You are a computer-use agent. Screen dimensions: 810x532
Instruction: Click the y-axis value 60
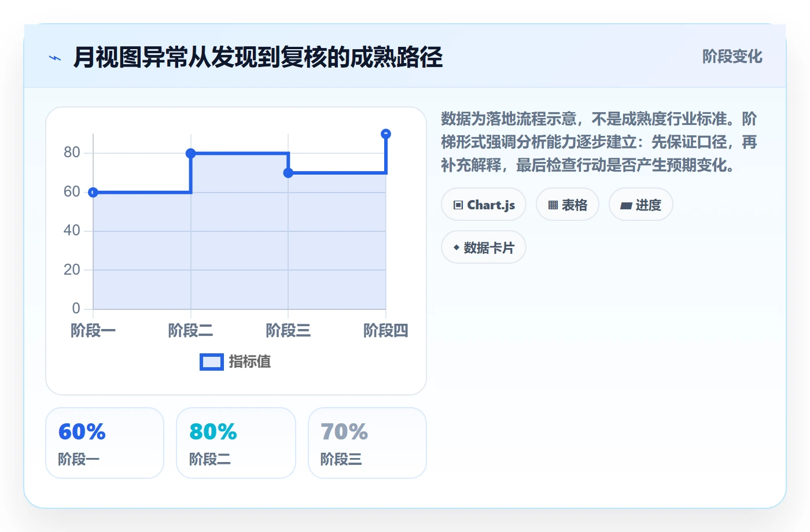pos(72,192)
